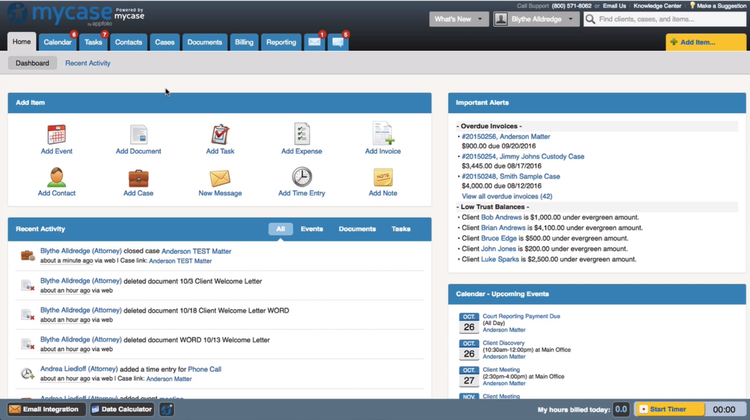
Task: Open Court Reporting Payment Due event
Action: 521,316
